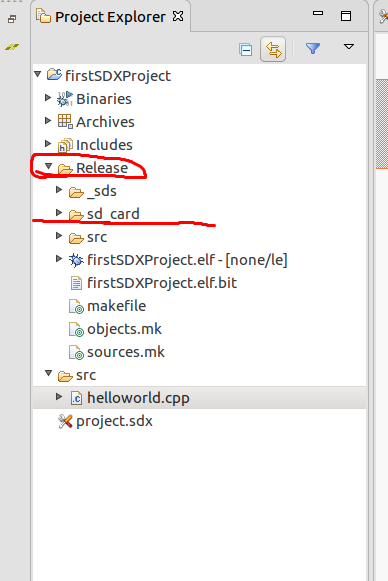Click the firstSDXProject.elf.bit file icon
The width and height of the screenshot is (388, 581).
pyautogui.click(x=76, y=283)
